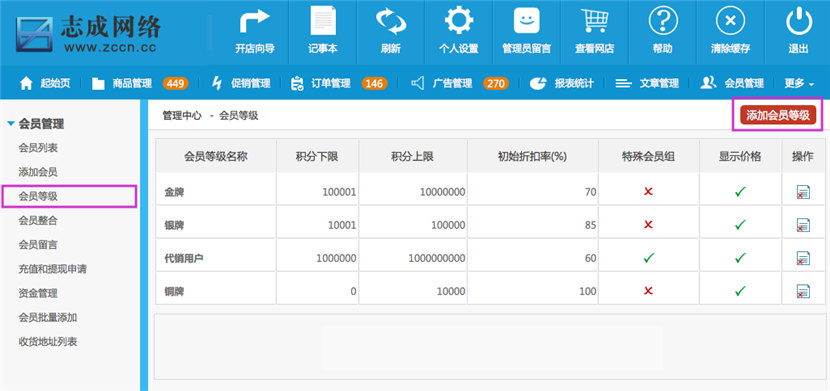Toggle 显示价格 check for 代销用户
The height and width of the screenshot is (391, 830).
[740, 258]
